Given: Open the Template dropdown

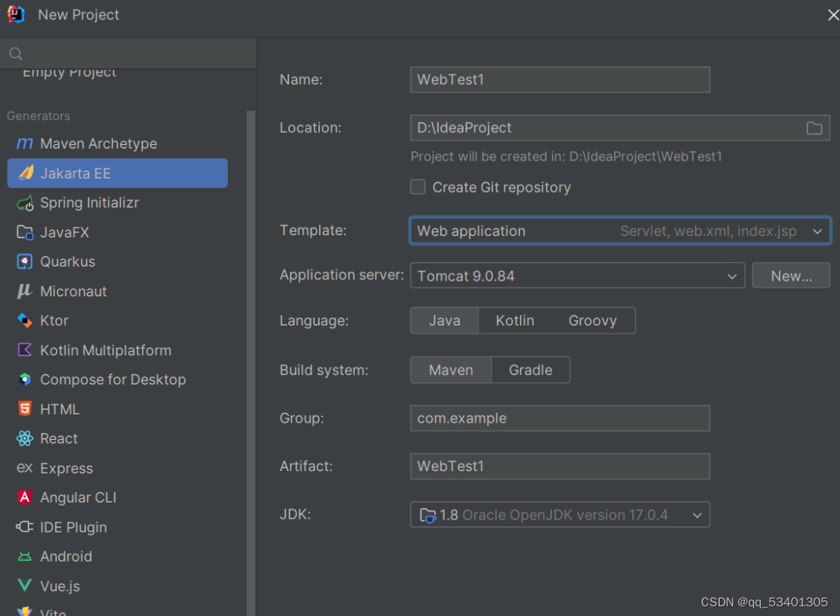Looking at the screenshot, I should click(x=620, y=231).
